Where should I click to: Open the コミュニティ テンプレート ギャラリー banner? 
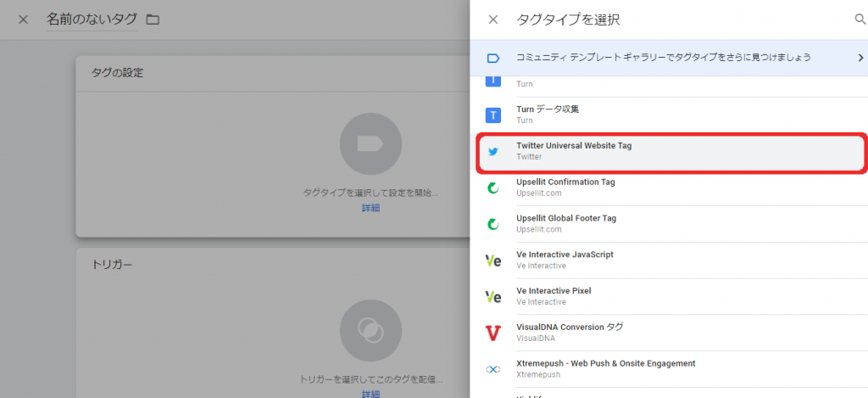(x=669, y=58)
